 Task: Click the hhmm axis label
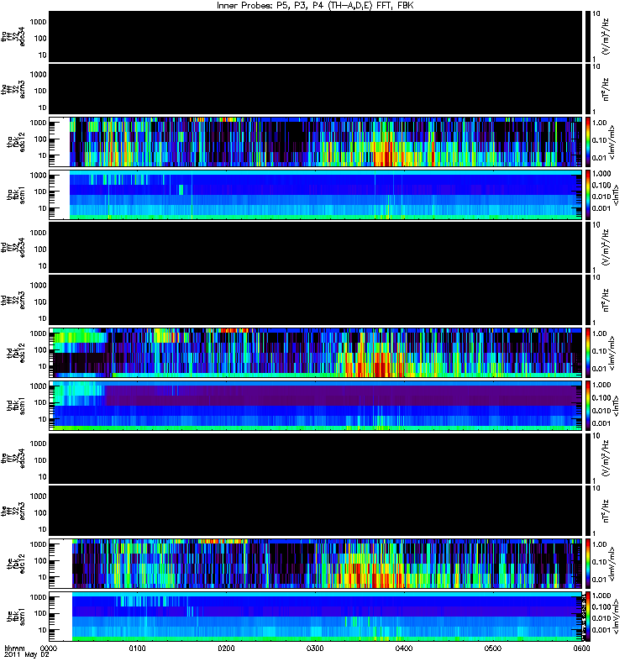[x=14, y=648]
